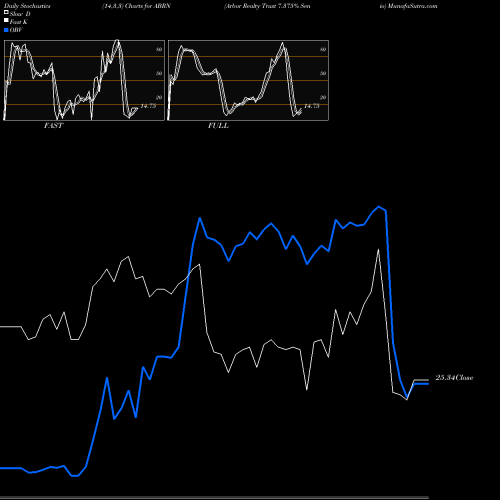This screenshot has width=500, height=500.
Task: Click the FULL label under right chart
Action: (x=218, y=126)
